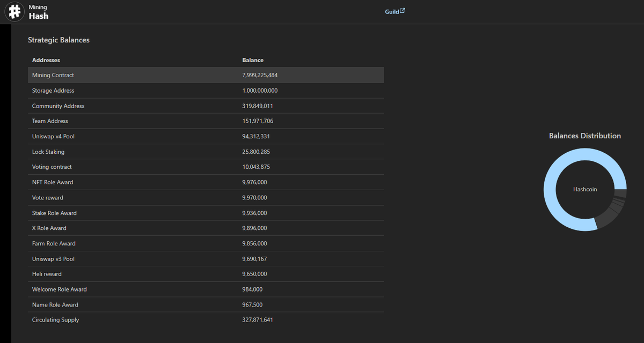The image size is (644, 343).
Task: Click balance value 94,312,331
Action: coord(256,136)
